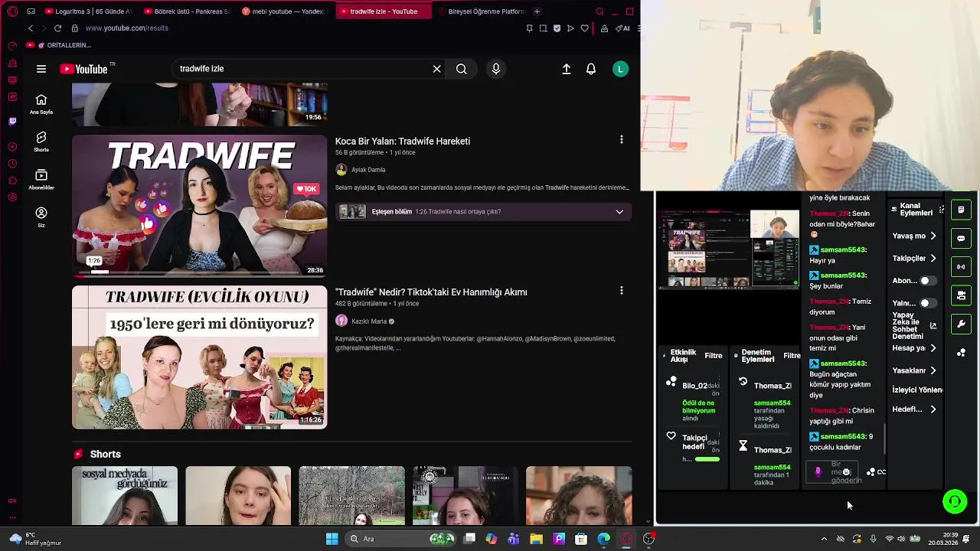The image size is (980, 551).
Task: Click İzleyici Yönlendir action
Action: [x=917, y=390]
